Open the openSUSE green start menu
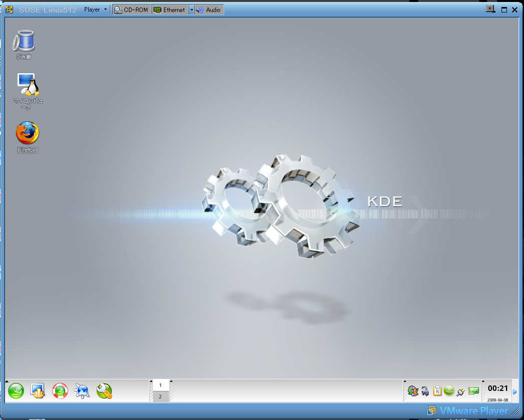524x420 pixels. click(16, 391)
